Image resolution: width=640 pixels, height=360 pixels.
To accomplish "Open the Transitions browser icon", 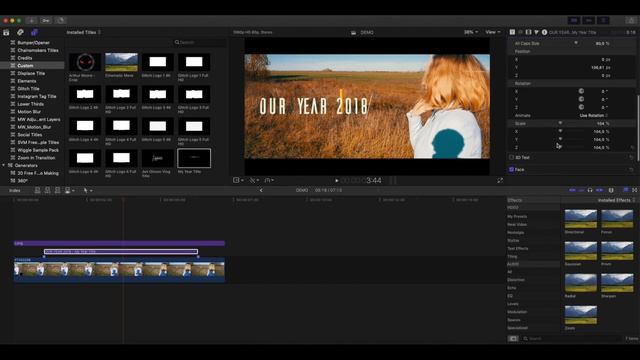I will [x=634, y=190].
